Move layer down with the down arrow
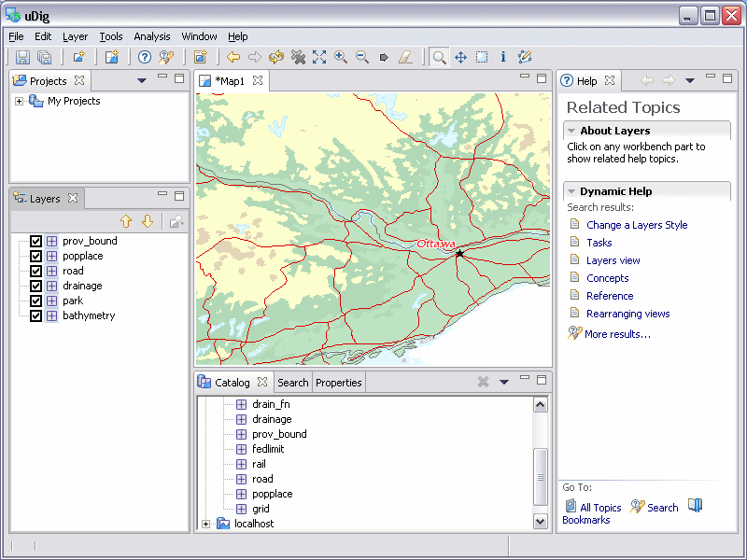747x560 pixels. point(147,221)
